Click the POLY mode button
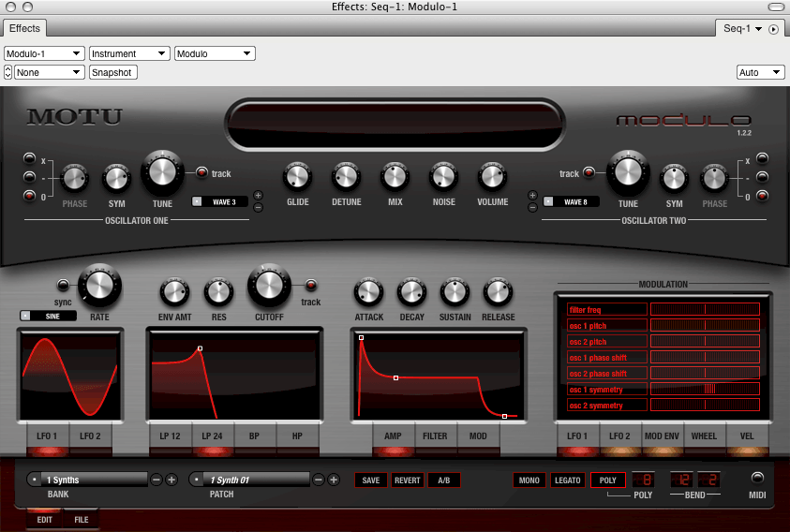The height and width of the screenshot is (532, 790). point(607,480)
